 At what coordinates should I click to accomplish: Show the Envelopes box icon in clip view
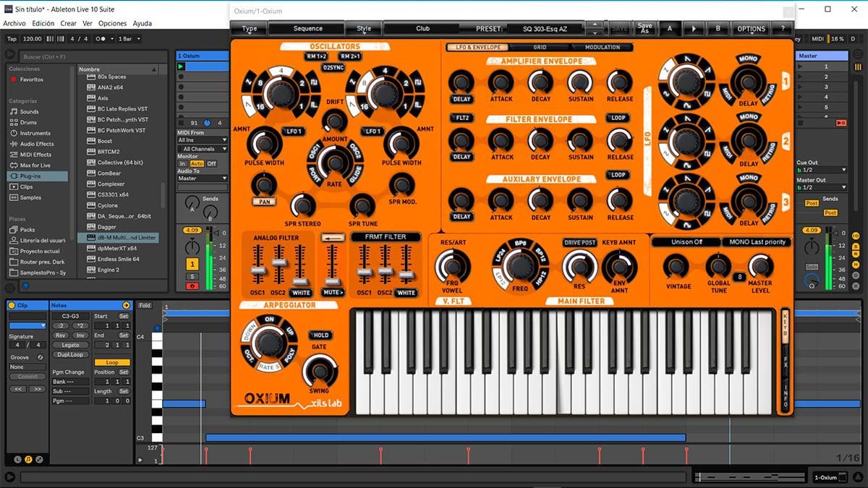(x=39, y=459)
